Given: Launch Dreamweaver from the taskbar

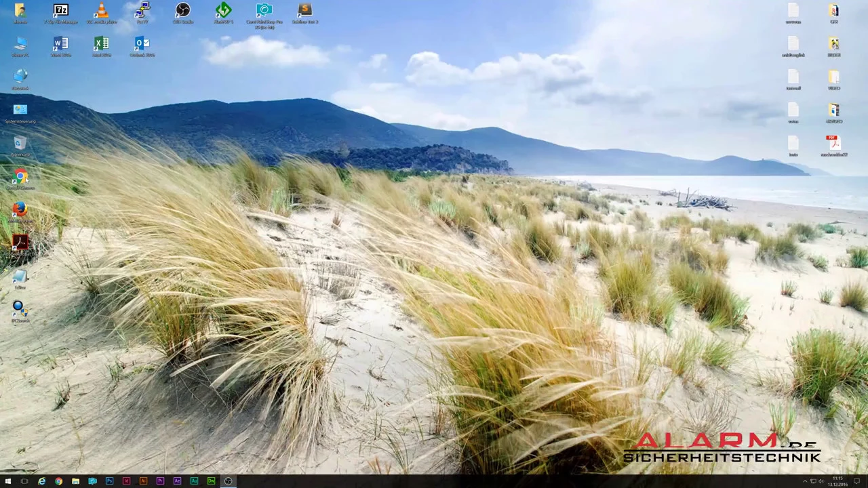Looking at the screenshot, I should click(x=211, y=481).
